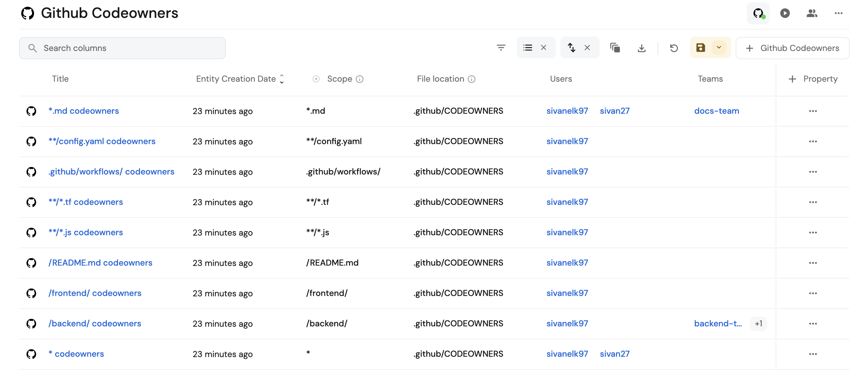Show info tooltip icon beside Scope

coord(359,79)
